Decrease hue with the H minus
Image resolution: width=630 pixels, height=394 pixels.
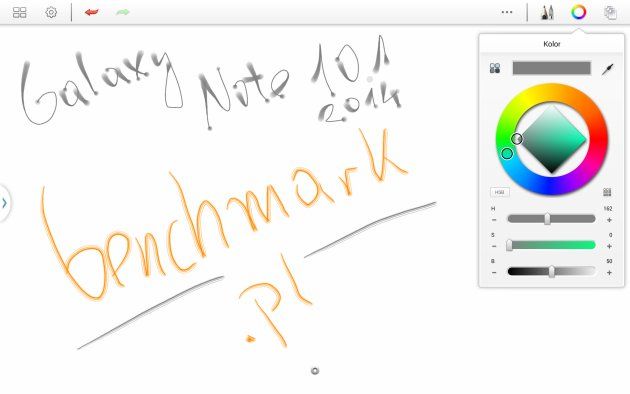click(494, 220)
